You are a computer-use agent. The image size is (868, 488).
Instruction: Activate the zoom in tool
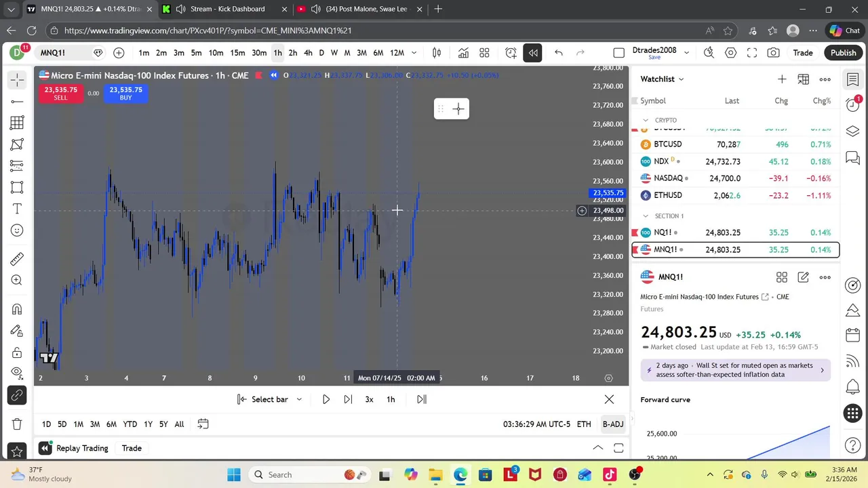tap(17, 281)
